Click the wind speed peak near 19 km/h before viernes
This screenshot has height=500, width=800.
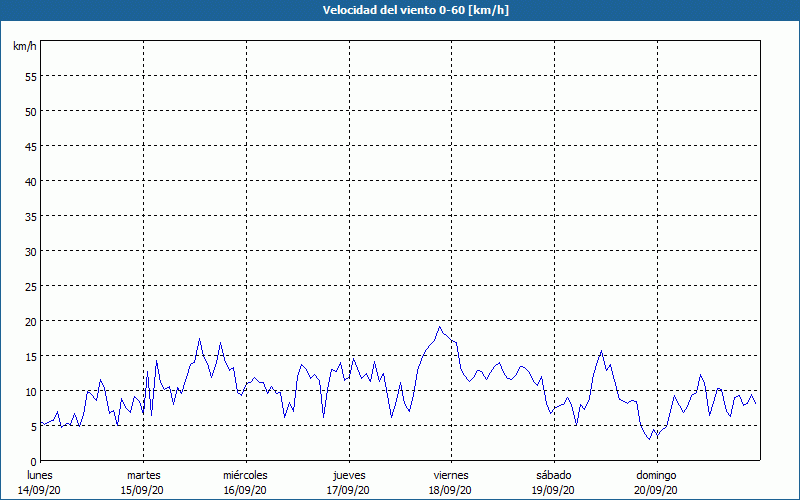click(439, 327)
